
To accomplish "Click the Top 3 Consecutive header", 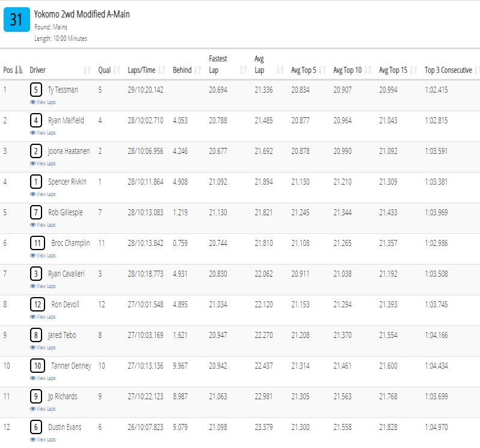I will (448, 70).
